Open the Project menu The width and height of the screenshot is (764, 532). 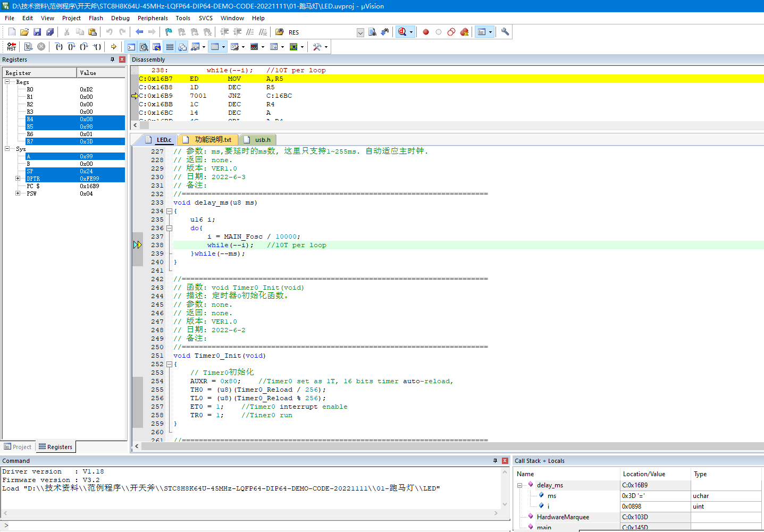[x=71, y=18]
